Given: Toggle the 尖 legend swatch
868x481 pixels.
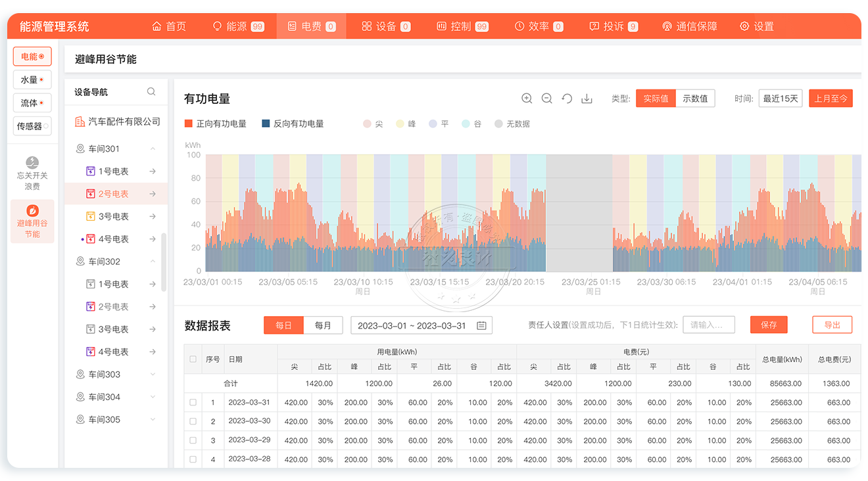Looking at the screenshot, I should [367, 124].
